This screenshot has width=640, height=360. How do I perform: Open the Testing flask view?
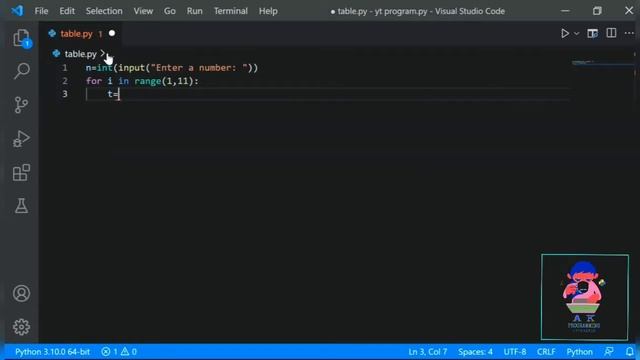pyautogui.click(x=21, y=206)
